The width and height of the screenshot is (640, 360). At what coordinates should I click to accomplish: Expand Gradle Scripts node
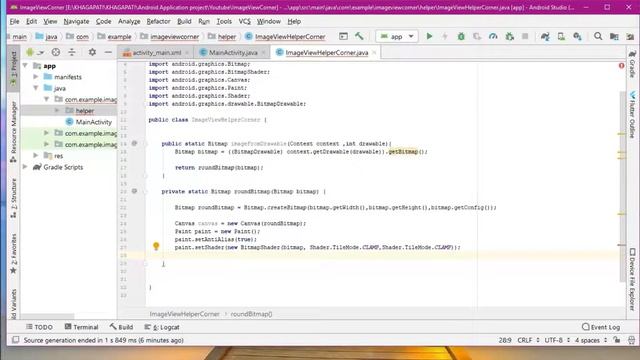tap(25, 167)
